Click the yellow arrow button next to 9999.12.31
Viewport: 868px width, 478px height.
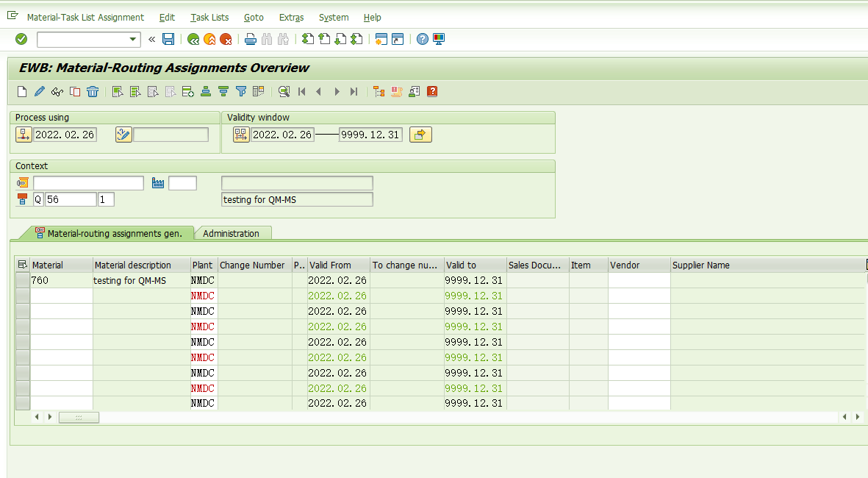point(420,134)
